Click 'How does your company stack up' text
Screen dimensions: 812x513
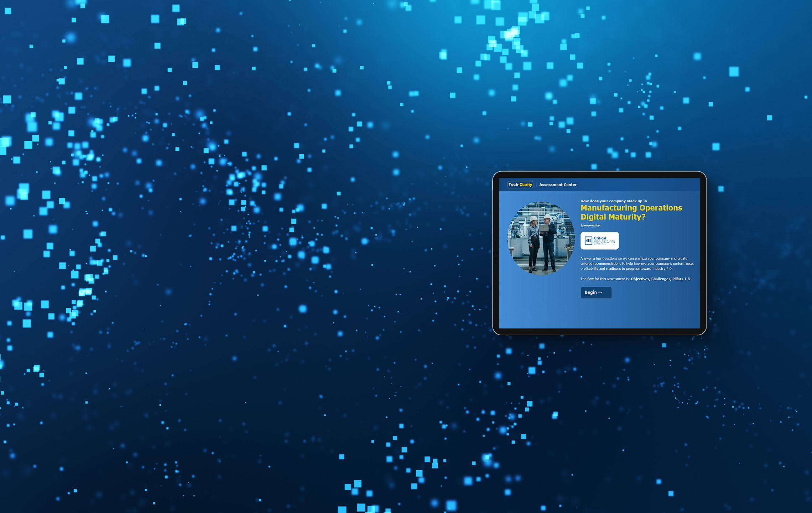click(613, 201)
